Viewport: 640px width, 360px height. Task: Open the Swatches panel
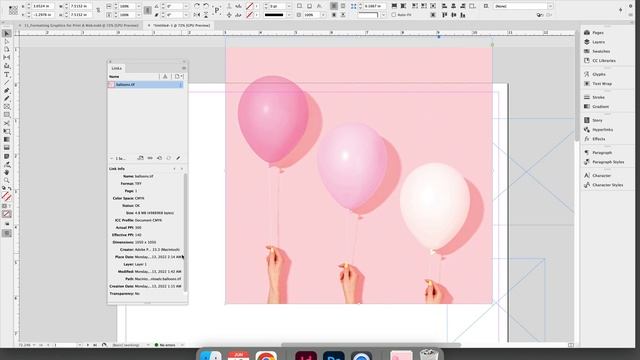click(601, 51)
